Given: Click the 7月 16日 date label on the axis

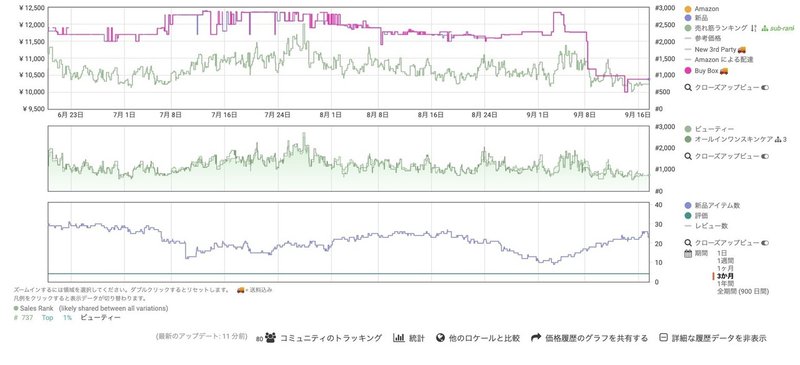Looking at the screenshot, I should 224,115.
